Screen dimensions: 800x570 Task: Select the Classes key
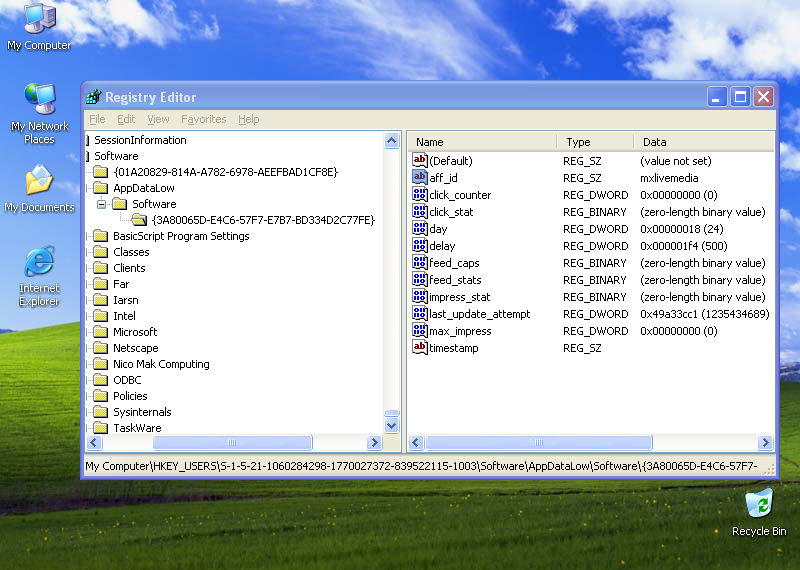(131, 252)
